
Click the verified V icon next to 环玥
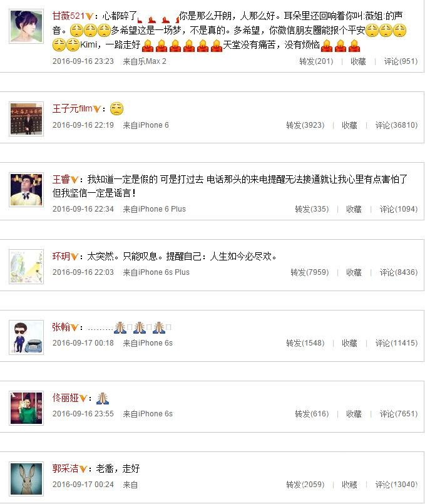[x=74, y=257]
